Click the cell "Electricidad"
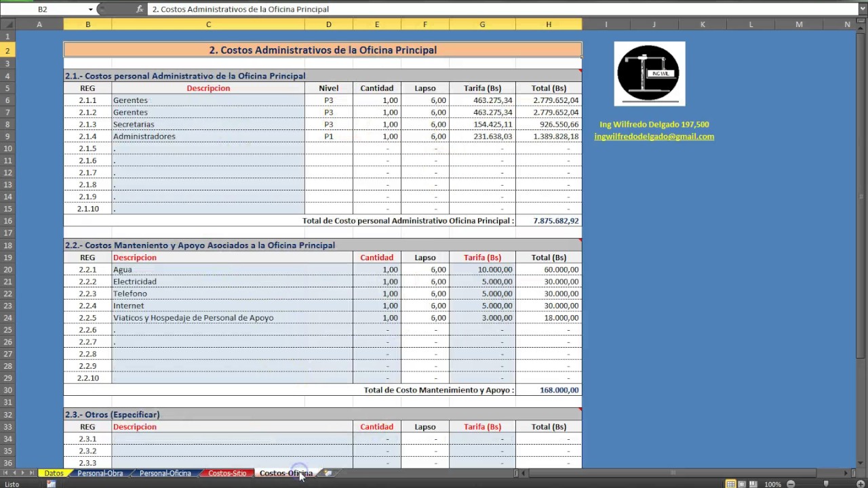The width and height of the screenshot is (868, 488). point(232,281)
